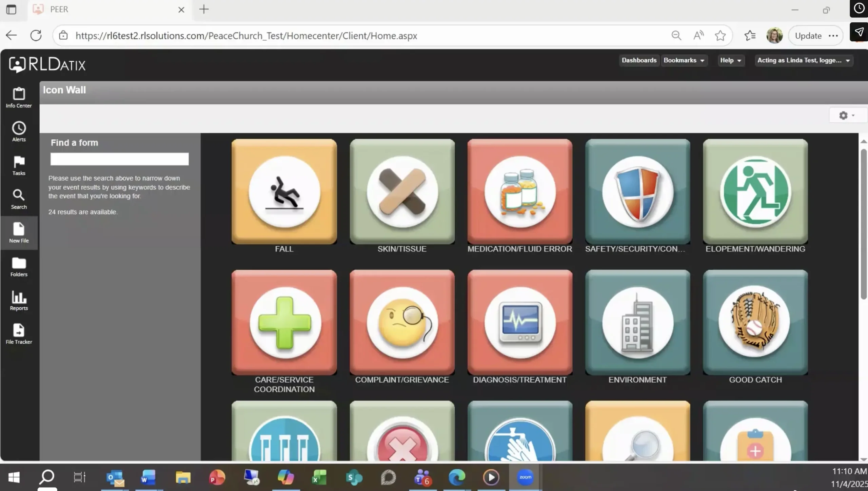
Task: Select the Medication/Fluid Error pill bottles icon
Action: [520, 191]
